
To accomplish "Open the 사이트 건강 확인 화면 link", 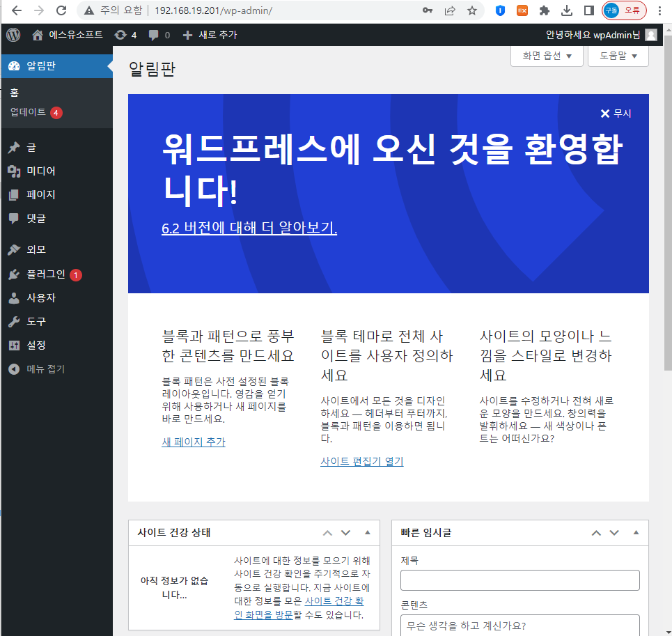I will click(299, 608).
